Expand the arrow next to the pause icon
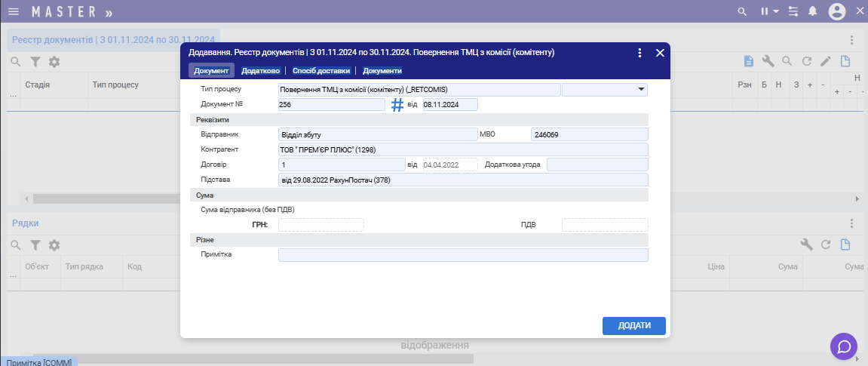 click(776, 12)
